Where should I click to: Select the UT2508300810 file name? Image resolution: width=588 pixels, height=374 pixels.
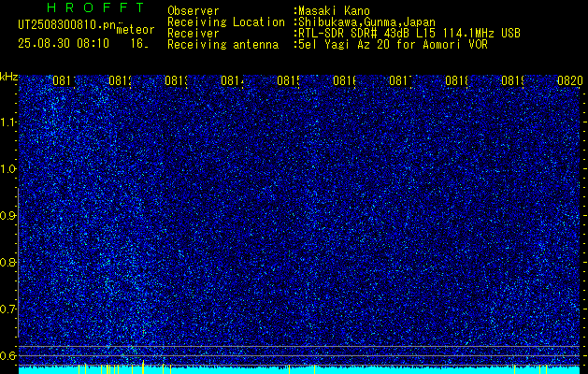(67, 25)
